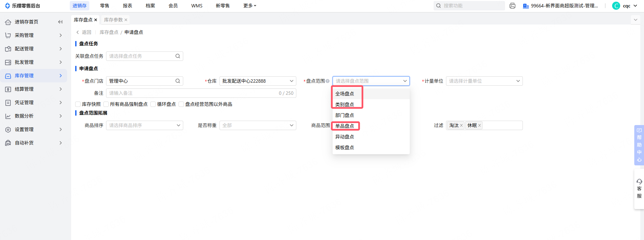Click the 过滤 tag field

coord(484,125)
